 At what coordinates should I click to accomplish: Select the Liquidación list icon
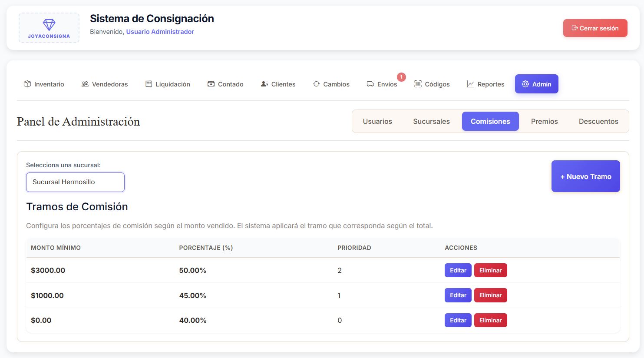149,84
